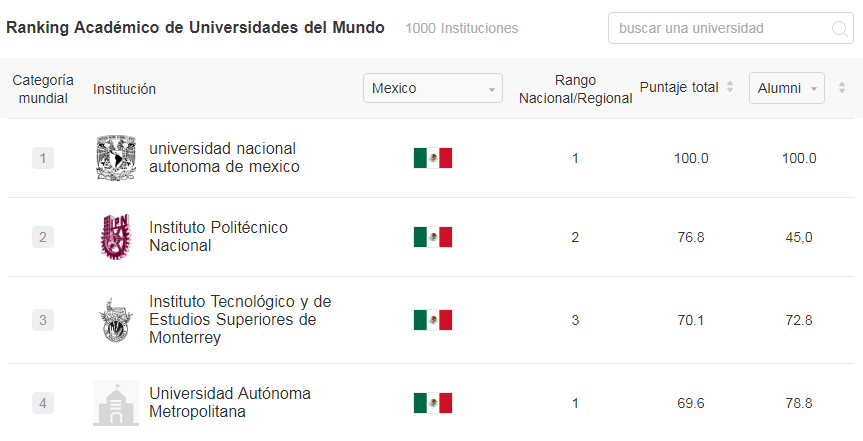This screenshot has width=863, height=441.
Task: Open the Mexico country dropdown
Action: [x=433, y=88]
